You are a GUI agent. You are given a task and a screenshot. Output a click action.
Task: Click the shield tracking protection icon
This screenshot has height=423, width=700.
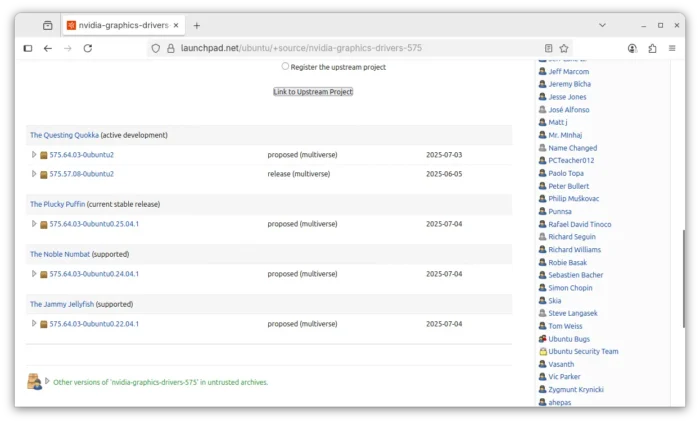pos(156,48)
